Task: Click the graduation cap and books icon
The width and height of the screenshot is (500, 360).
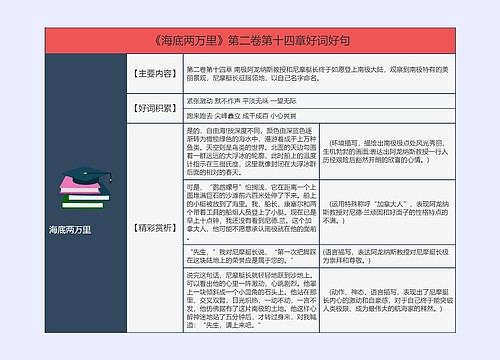Action: pos(86,188)
